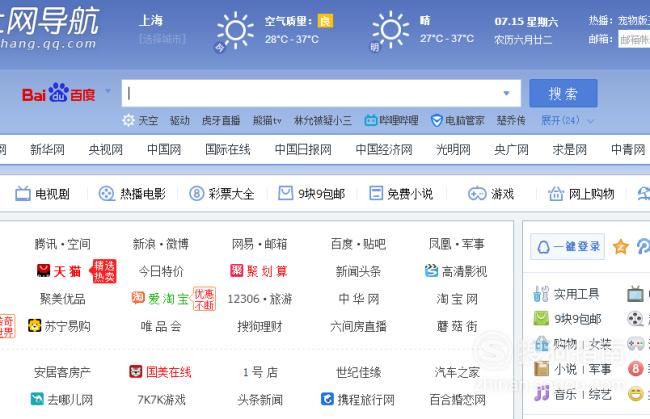
Task: Open the 电脑管家 shield link
Action: [x=458, y=121]
